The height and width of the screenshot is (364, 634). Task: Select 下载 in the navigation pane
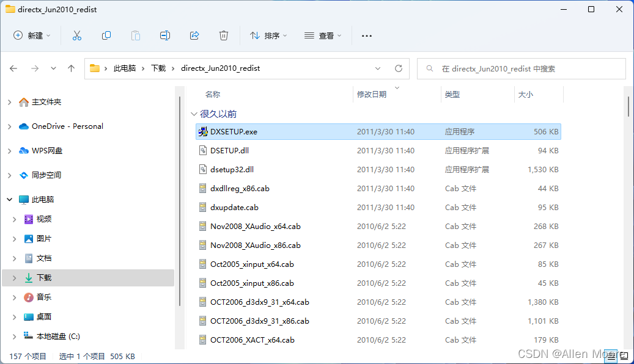88,277
